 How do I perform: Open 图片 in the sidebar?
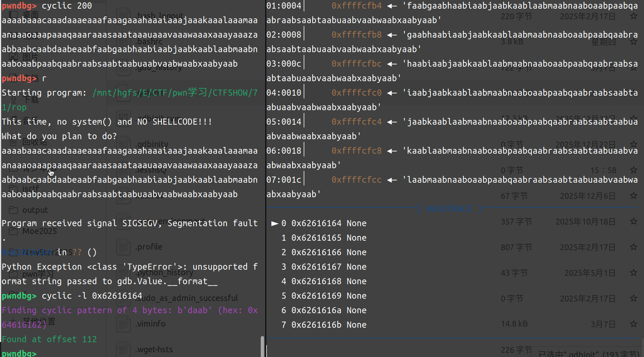click(30, 57)
